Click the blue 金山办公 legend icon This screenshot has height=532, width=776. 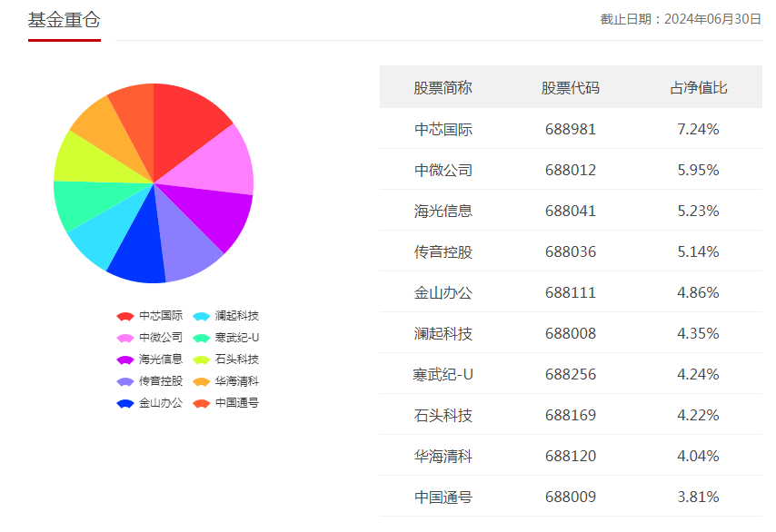click(x=125, y=403)
